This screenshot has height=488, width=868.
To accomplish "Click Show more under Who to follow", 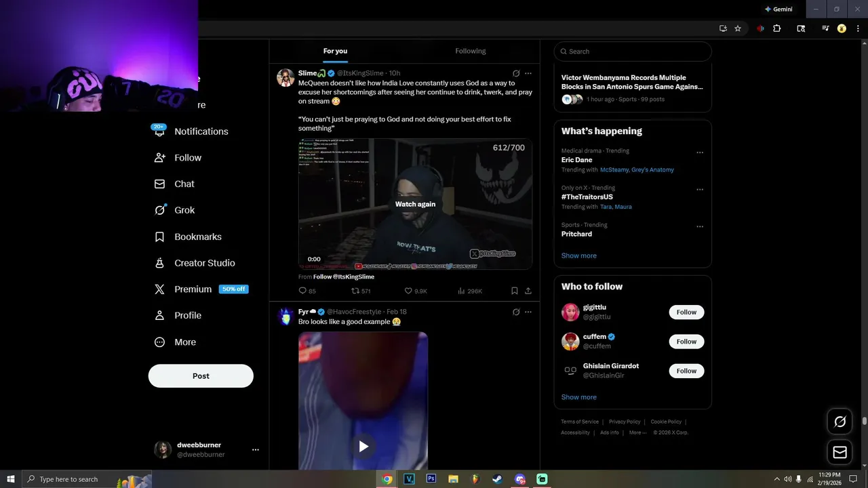I will click(578, 397).
